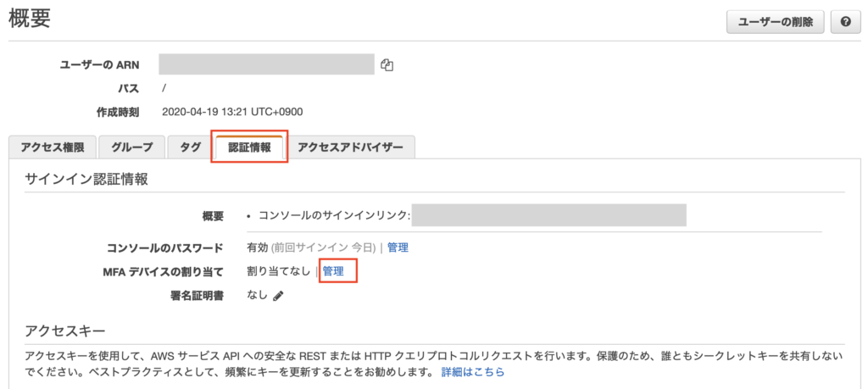The image size is (868, 389).
Task: Click the 作成時刻 timestamp value
Action: click(232, 111)
